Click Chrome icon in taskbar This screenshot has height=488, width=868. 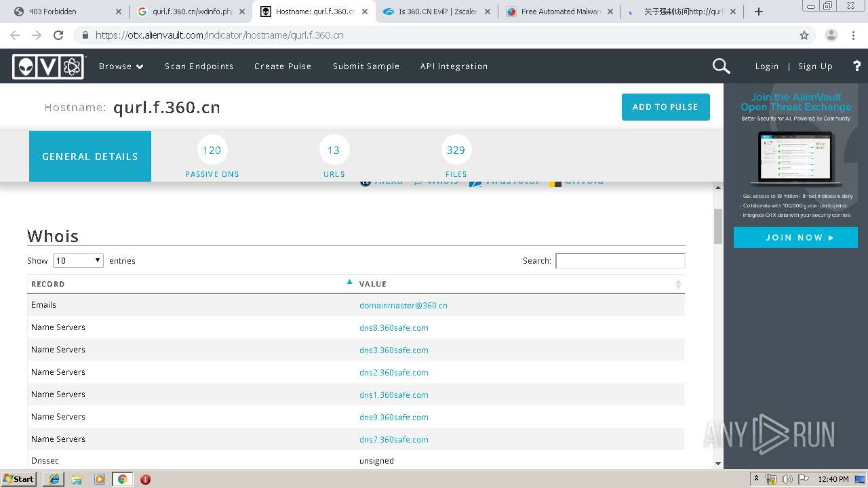[x=122, y=479]
